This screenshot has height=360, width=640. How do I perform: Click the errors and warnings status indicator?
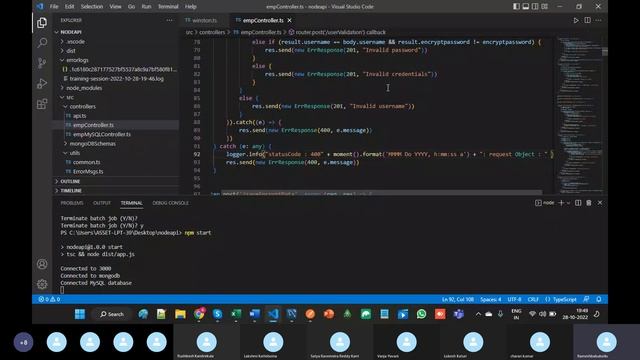49,300
